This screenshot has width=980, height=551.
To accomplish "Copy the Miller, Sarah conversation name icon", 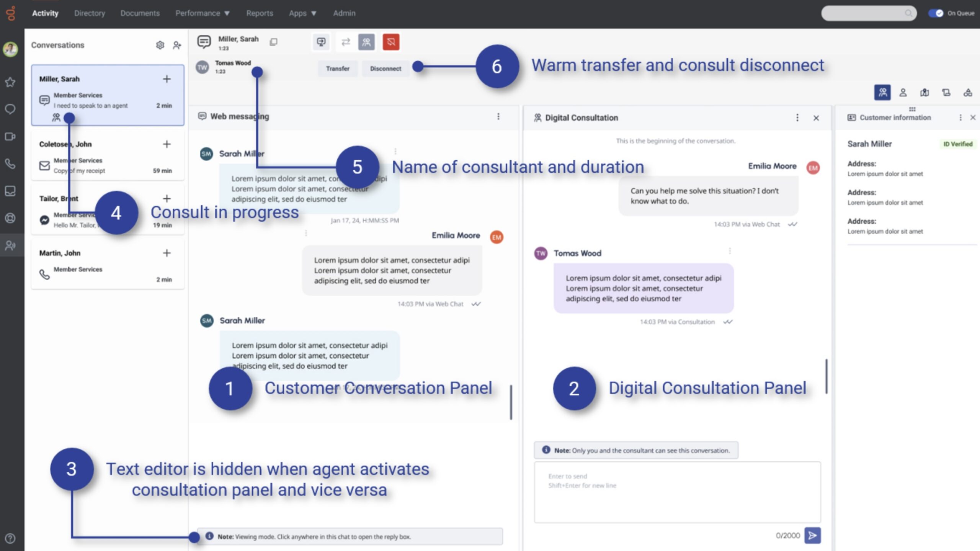I will pyautogui.click(x=273, y=42).
